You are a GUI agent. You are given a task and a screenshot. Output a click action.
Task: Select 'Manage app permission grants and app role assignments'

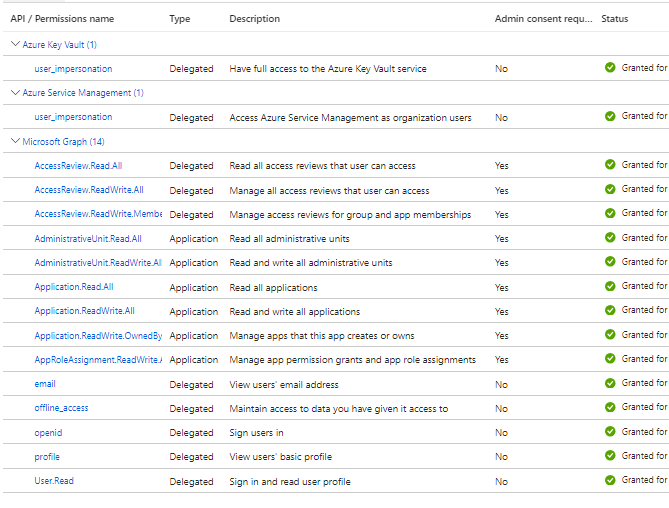tap(353, 360)
